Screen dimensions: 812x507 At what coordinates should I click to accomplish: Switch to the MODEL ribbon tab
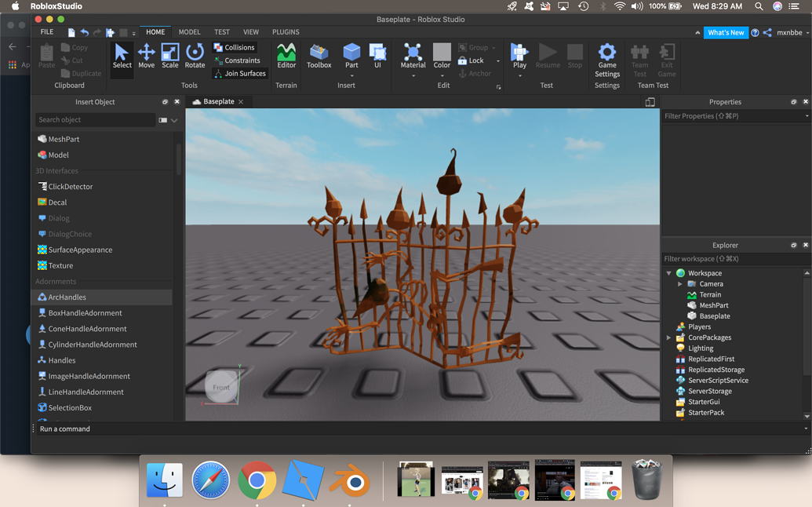190,32
